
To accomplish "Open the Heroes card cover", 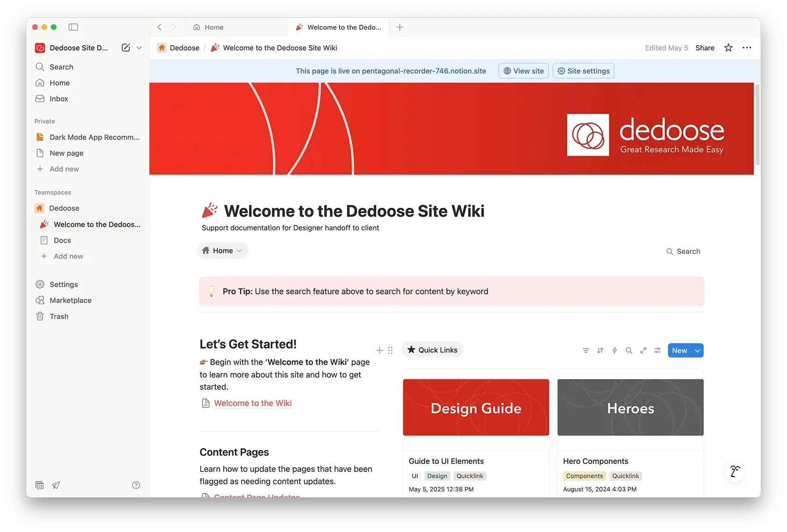I will [x=631, y=407].
